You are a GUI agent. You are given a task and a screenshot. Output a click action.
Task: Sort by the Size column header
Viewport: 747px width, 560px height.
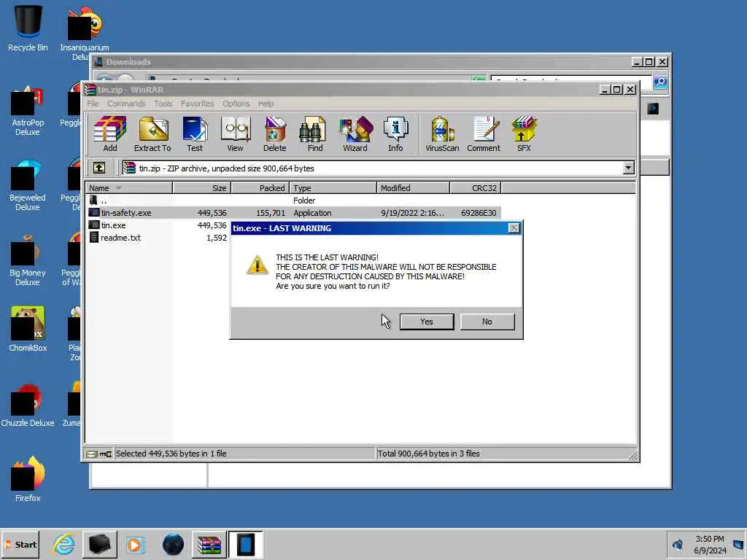(x=201, y=187)
